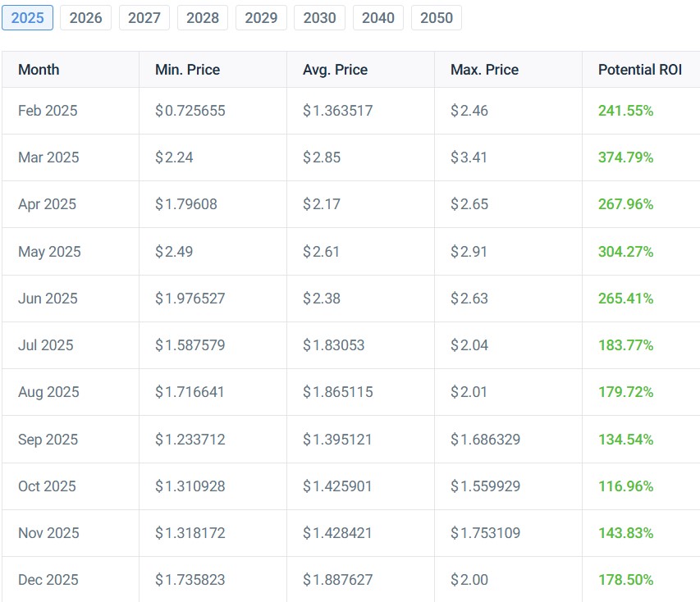The height and width of the screenshot is (602, 700).
Task: Open the 2040 forecast tab
Action: 377,17
